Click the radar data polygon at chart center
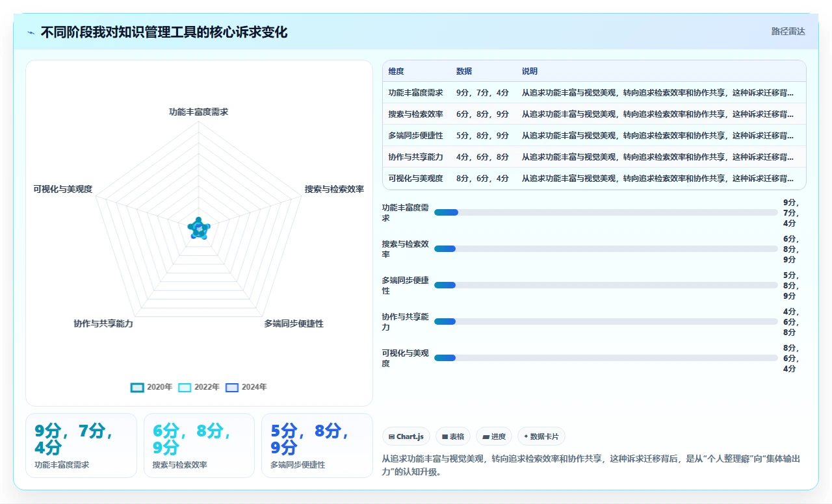This screenshot has height=504, width=832. click(199, 228)
